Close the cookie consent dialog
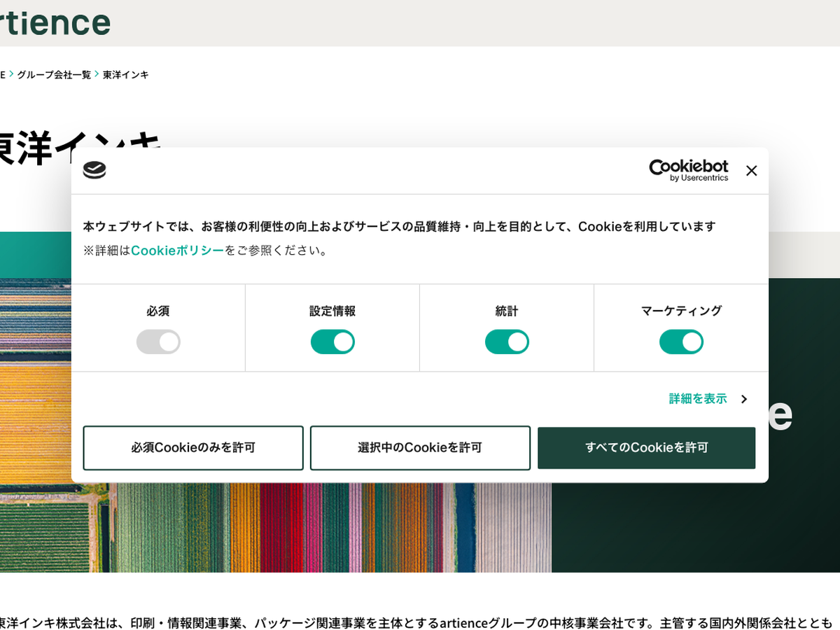 click(751, 171)
